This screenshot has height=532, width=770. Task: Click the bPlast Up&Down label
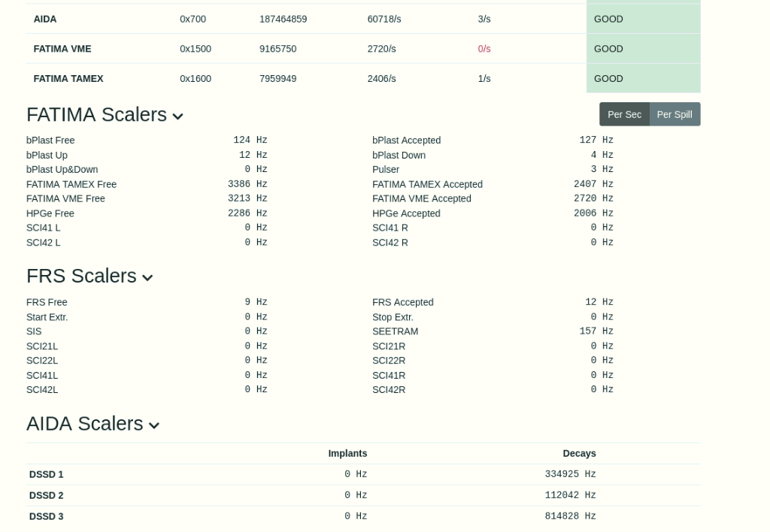[x=62, y=169]
